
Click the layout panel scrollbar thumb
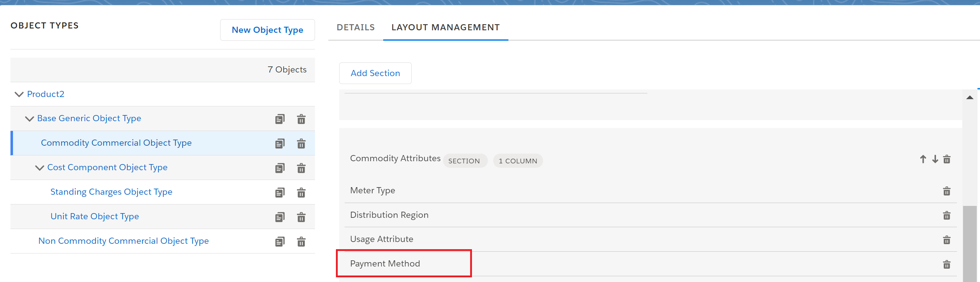click(x=970, y=244)
